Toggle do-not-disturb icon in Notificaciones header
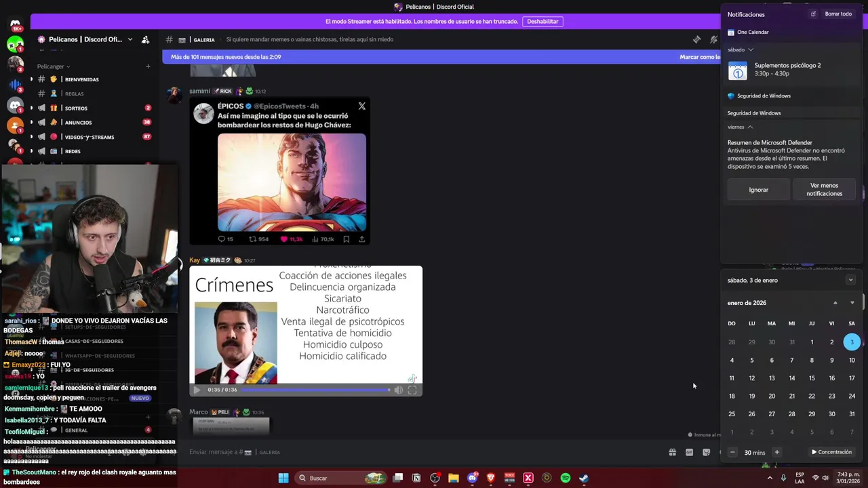Viewport: 868px width, 488px height. tap(813, 14)
